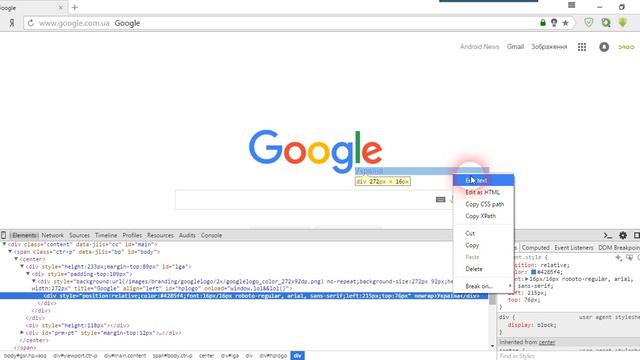Click the keyboard icon in search box
Viewport: 640px width, 360px height.
point(440,200)
